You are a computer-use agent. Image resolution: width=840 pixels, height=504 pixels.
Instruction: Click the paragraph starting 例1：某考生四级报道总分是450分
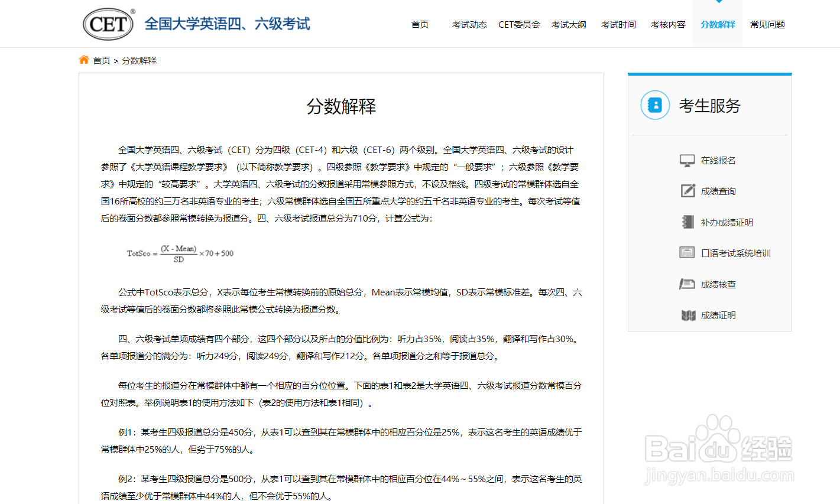tap(341, 441)
